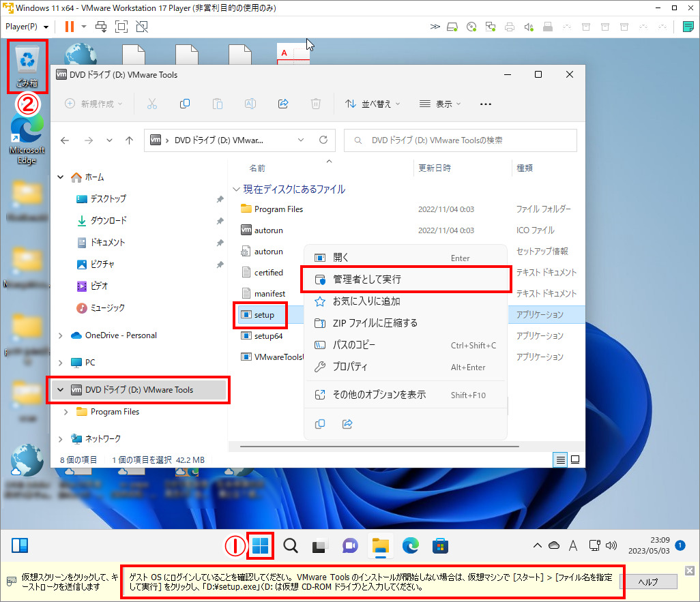Click the VMware Unity mode icon
The height and width of the screenshot is (602, 700).
(142, 27)
